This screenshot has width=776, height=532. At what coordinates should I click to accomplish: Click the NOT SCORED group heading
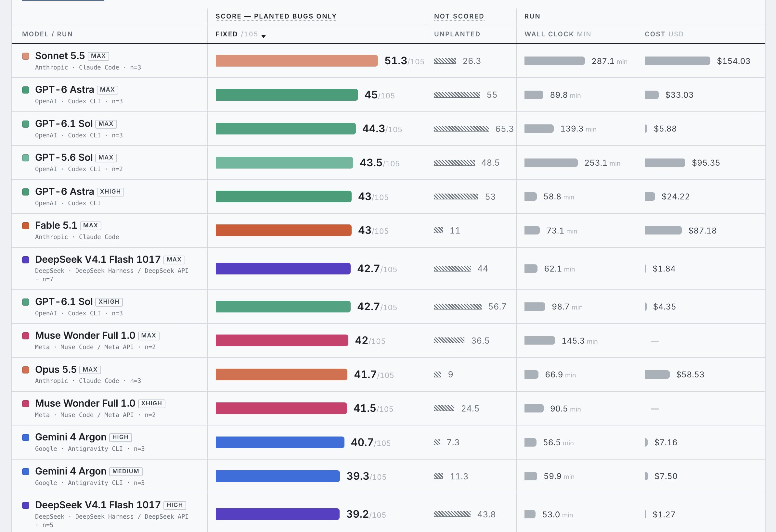459,16
